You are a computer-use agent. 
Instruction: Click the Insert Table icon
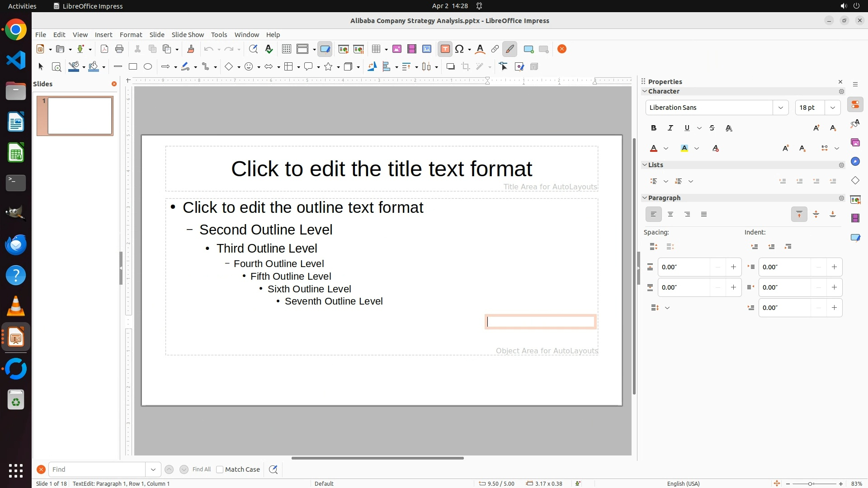(x=376, y=49)
